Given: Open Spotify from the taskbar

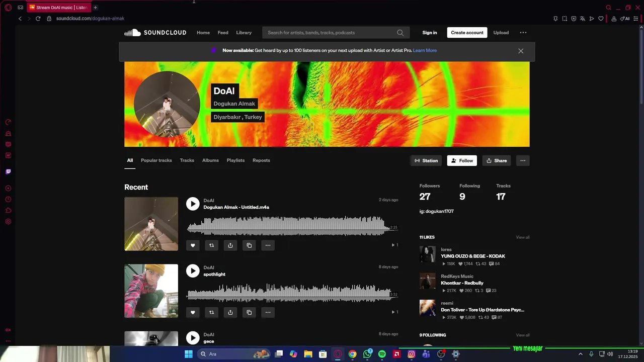Looking at the screenshot, I should (x=382, y=354).
